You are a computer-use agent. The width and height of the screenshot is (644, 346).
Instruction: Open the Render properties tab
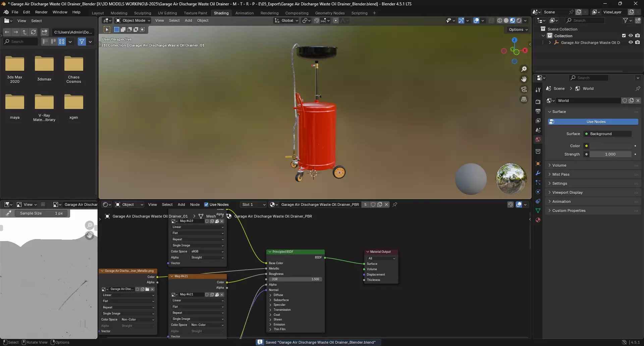pos(538,102)
